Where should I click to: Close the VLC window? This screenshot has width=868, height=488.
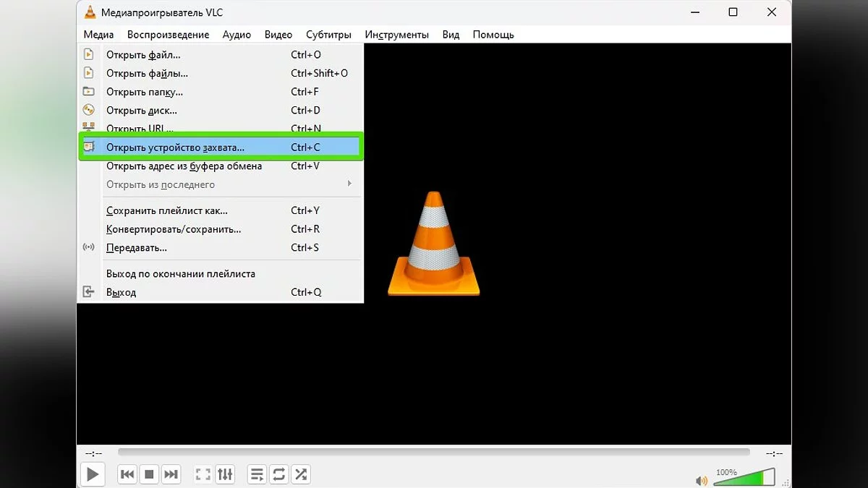click(772, 12)
